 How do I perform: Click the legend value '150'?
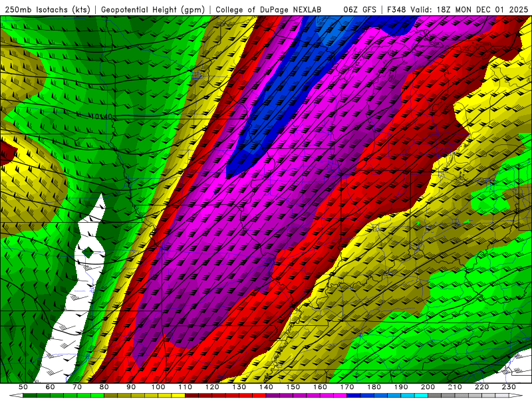pos(293,387)
